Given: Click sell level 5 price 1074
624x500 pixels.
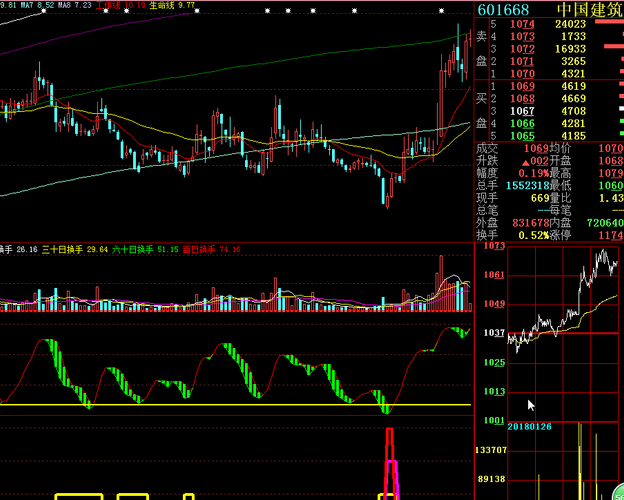Looking at the screenshot, I should [523, 24].
